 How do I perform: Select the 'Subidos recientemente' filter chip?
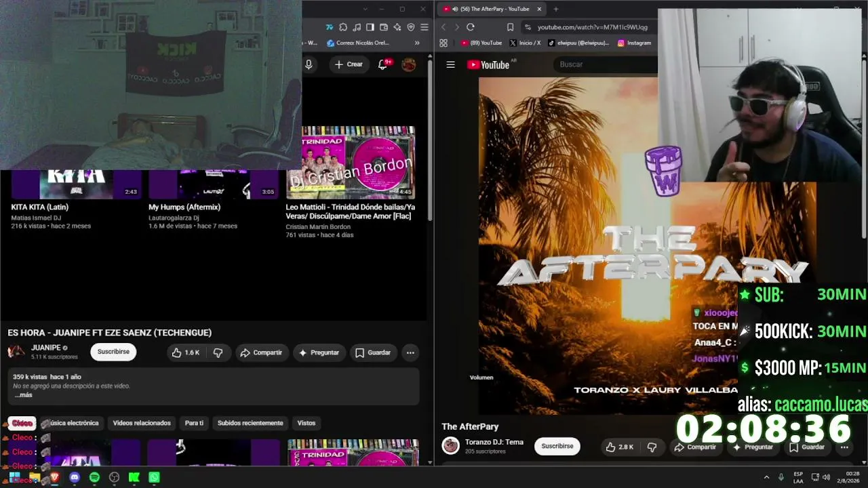click(250, 423)
